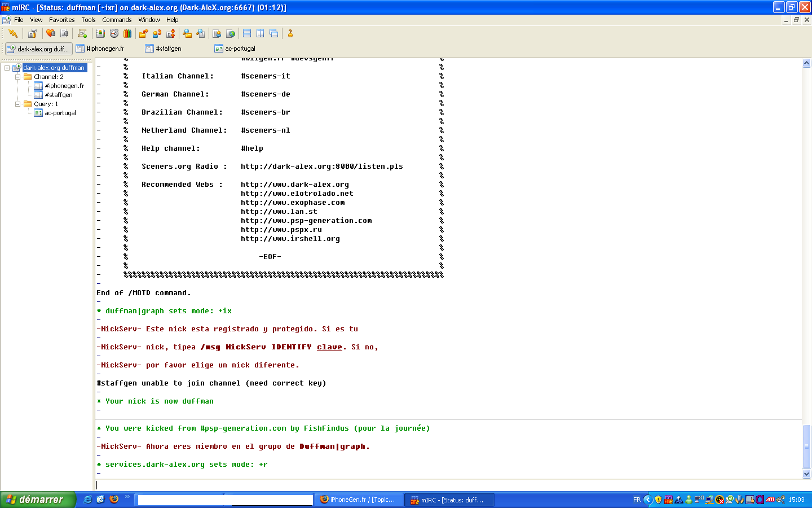Open the DCC Options icon
The height and width of the screenshot is (508, 812).
171,33
